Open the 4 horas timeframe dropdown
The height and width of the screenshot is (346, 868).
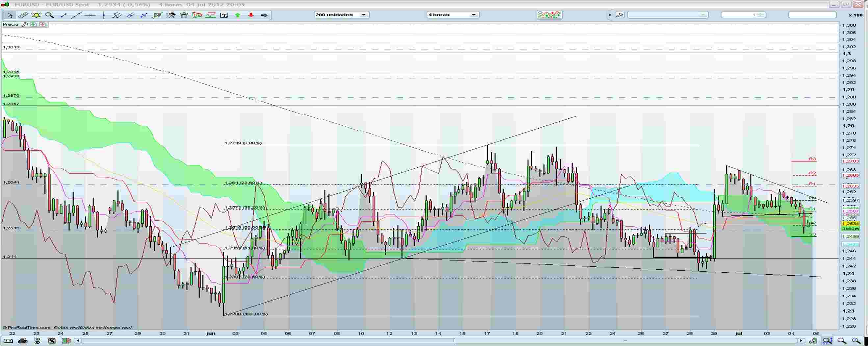[473, 15]
